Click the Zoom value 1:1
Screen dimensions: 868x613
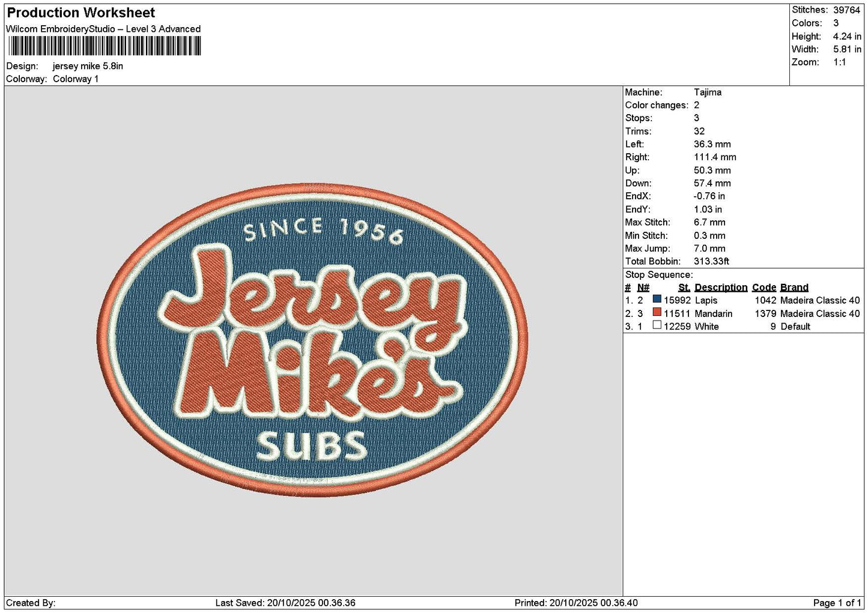[x=840, y=62]
